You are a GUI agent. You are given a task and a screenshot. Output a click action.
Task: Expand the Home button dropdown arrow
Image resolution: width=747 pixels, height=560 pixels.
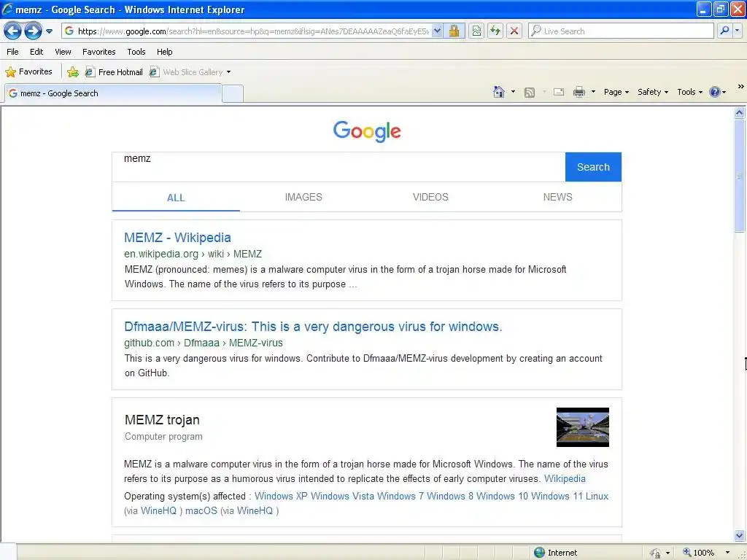(513, 92)
